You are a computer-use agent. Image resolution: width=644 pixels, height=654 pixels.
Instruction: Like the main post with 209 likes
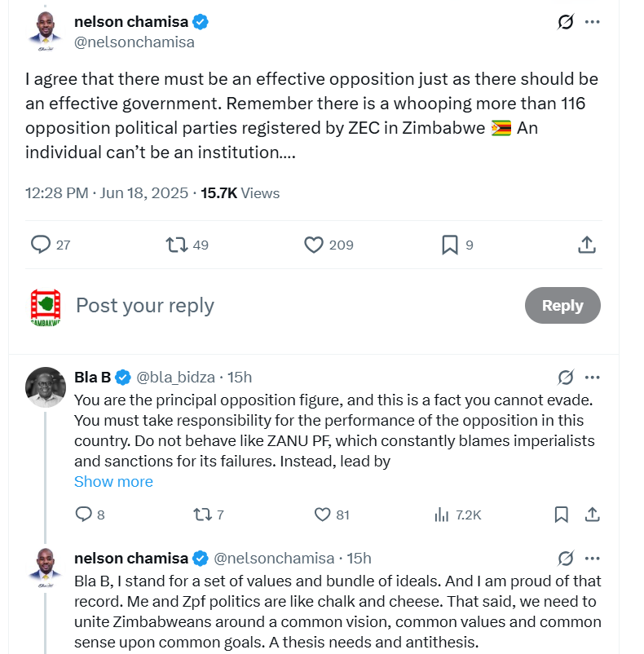[315, 244]
